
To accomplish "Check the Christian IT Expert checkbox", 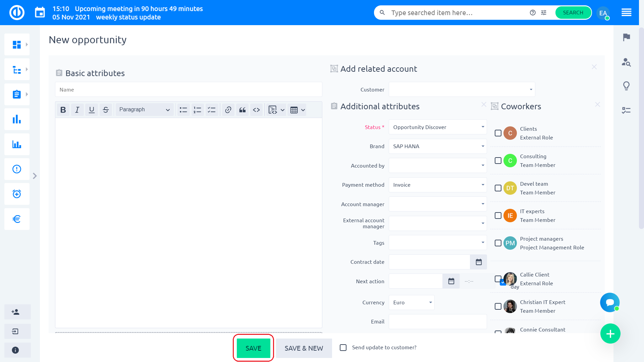I will click(498, 306).
